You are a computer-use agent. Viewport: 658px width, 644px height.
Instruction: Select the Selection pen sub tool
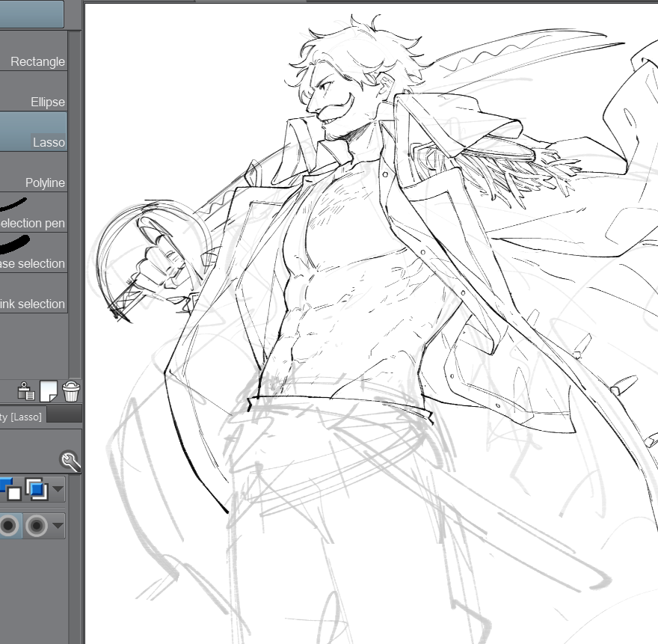pos(34,212)
